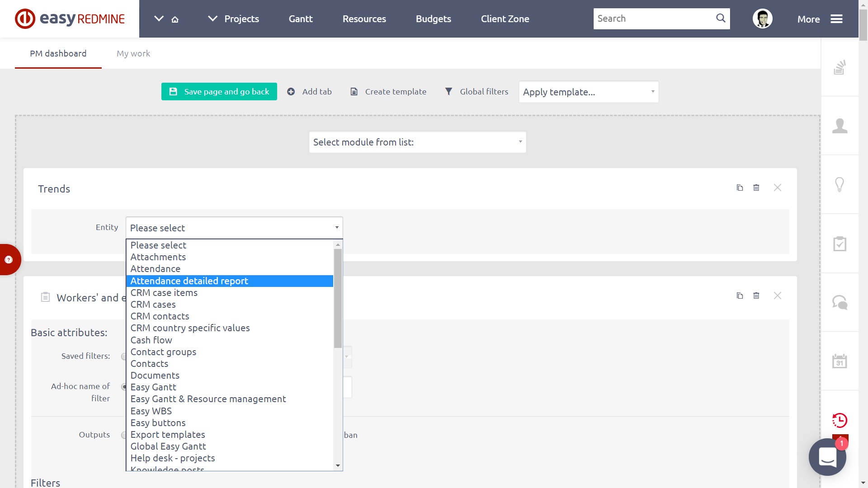Open the time tracking clock sidebar icon
This screenshot has height=488, width=868.
(840, 420)
